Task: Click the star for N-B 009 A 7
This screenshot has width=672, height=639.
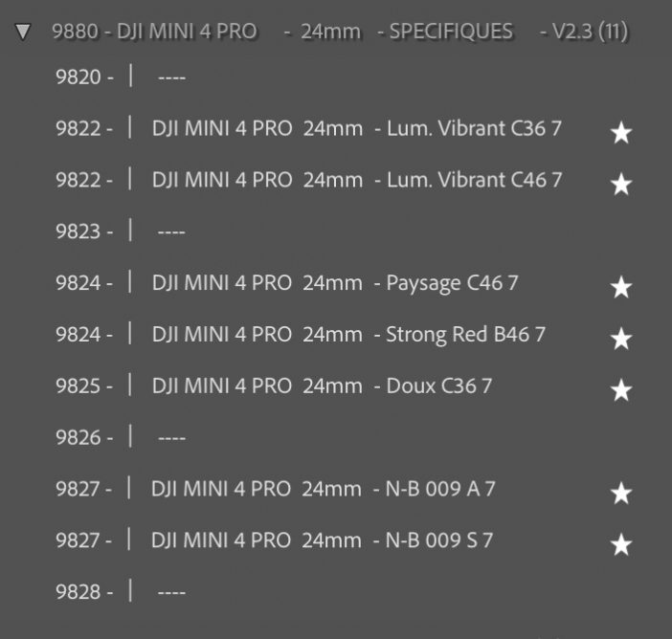Action: pyautogui.click(x=621, y=493)
